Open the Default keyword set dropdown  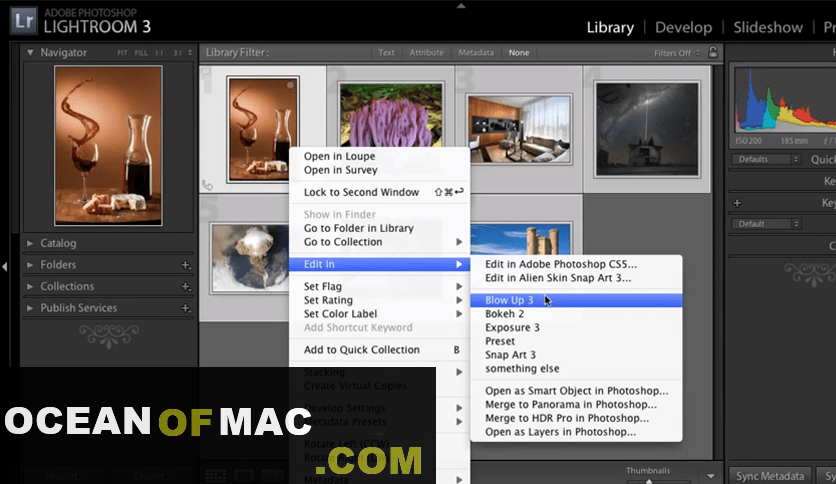[x=766, y=224]
